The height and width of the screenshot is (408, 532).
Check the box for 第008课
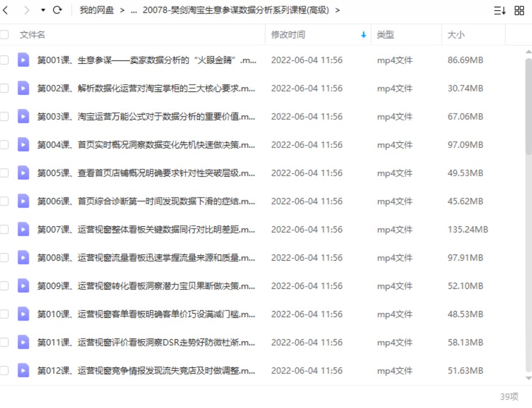(x=4, y=257)
